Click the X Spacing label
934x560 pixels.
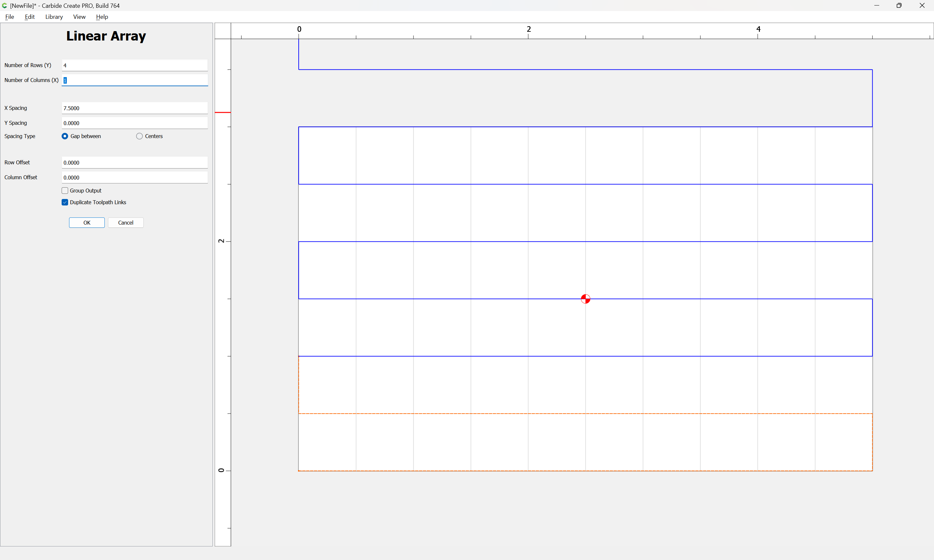[x=16, y=108]
